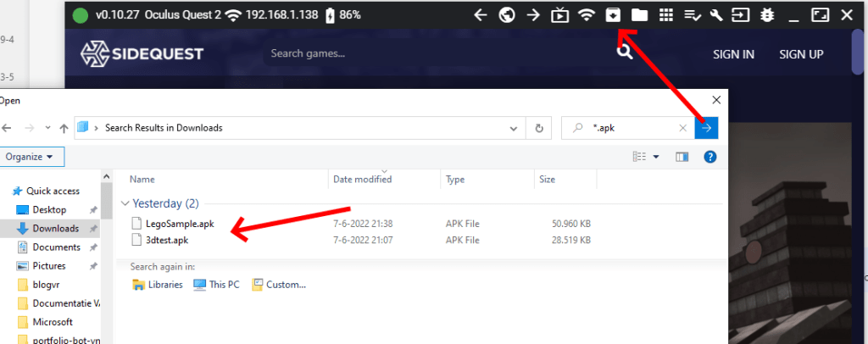Toggle the preview pane button

(x=682, y=157)
